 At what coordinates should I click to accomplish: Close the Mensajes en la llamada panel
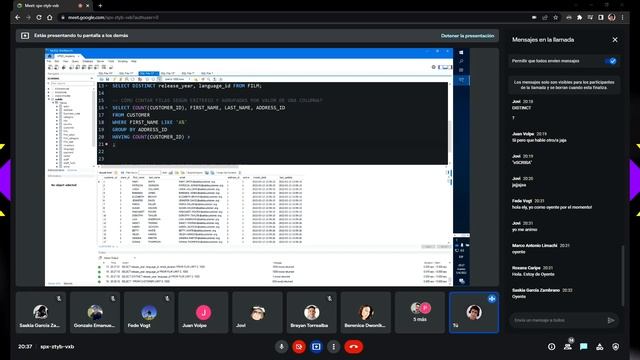tap(615, 40)
